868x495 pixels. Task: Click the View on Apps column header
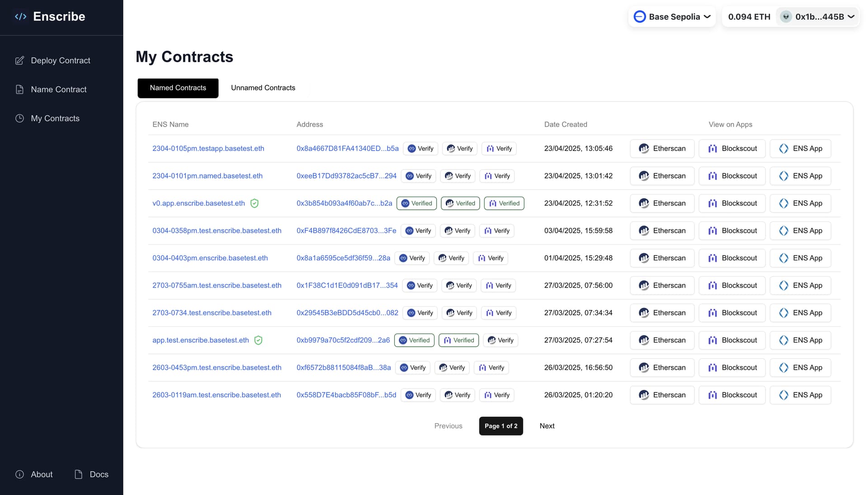pos(731,124)
